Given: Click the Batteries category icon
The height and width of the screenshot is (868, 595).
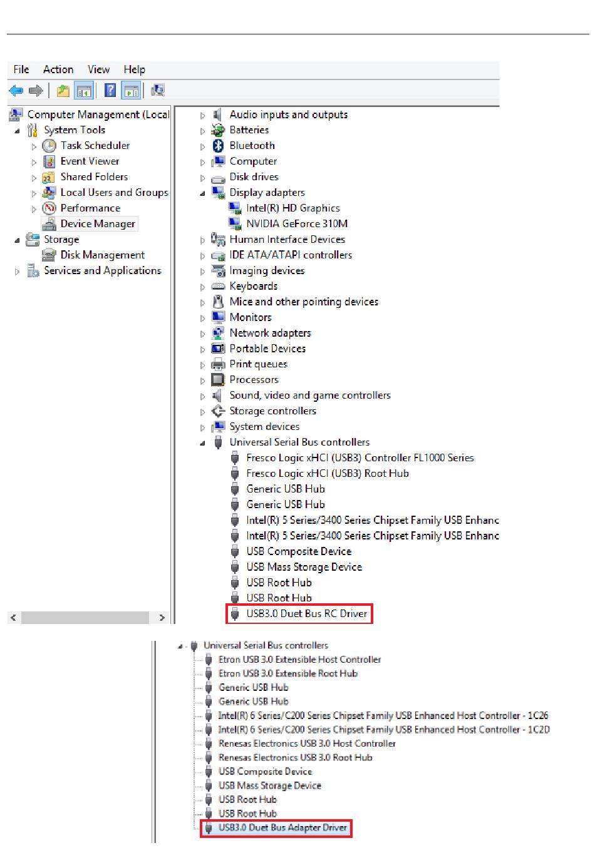Looking at the screenshot, I should [218, 130].
